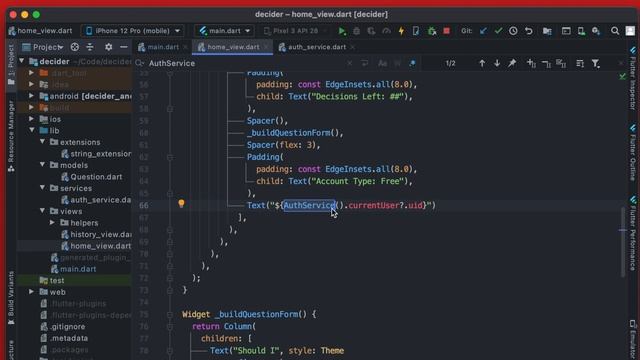The image size is (640, 360).
Task: Switch to auth_service.dart editor tab
Action: 317,47
